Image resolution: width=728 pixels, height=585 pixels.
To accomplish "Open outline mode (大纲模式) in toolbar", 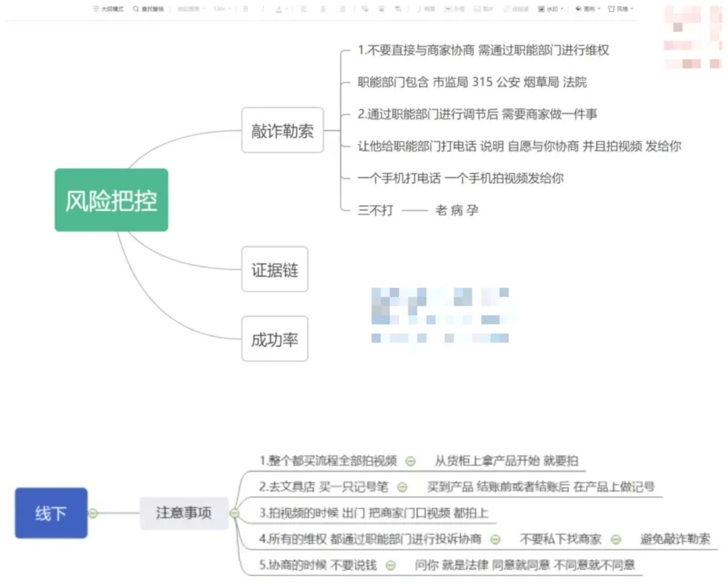I will 108,9.
